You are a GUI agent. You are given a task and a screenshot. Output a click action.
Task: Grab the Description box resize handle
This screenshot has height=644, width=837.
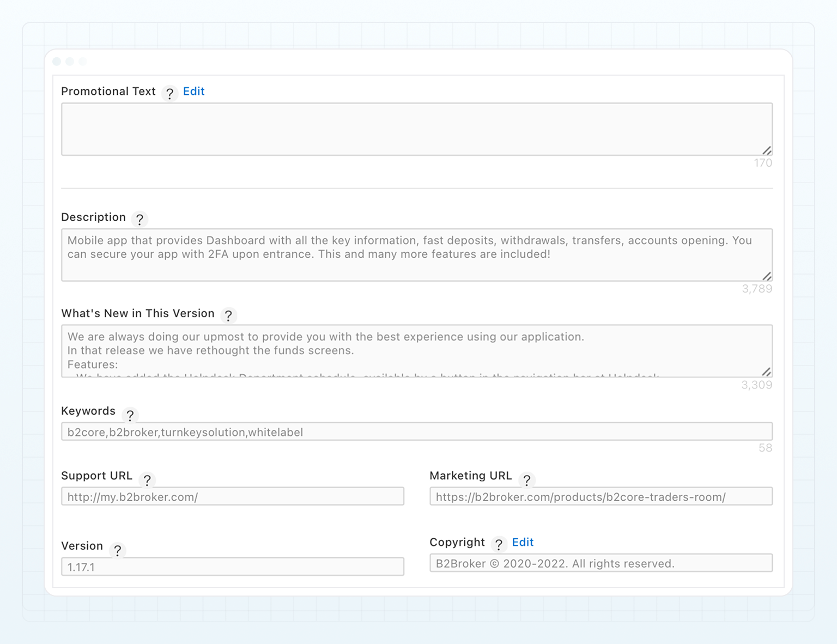click(x=766, y=276)
